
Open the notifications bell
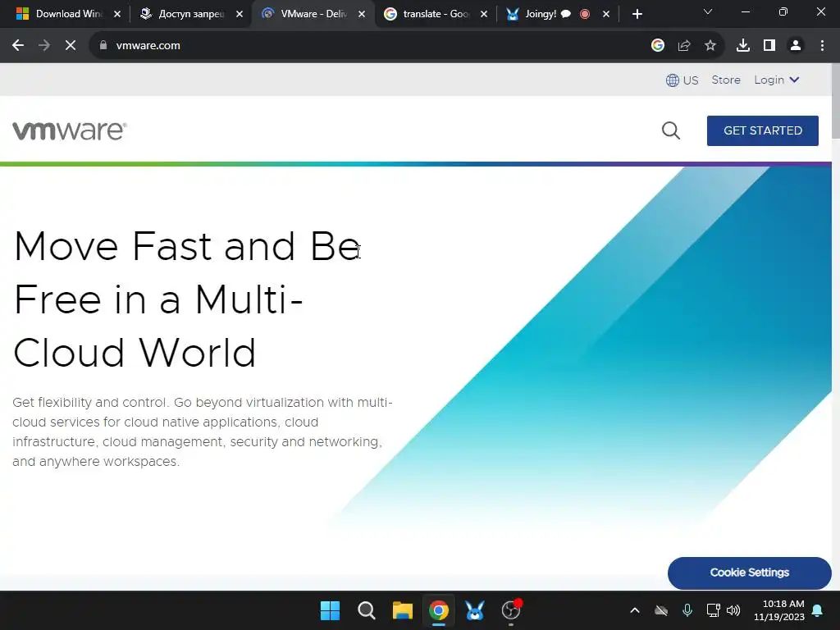click(818, 610)
